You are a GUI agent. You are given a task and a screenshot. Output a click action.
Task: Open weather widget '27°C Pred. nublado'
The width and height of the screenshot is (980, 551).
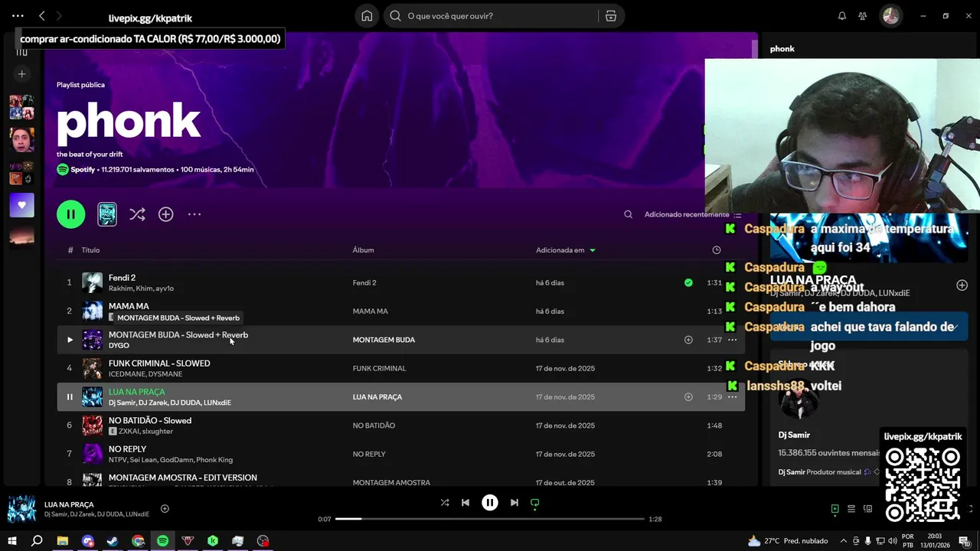pyautogui.click(x=788, y=541)
